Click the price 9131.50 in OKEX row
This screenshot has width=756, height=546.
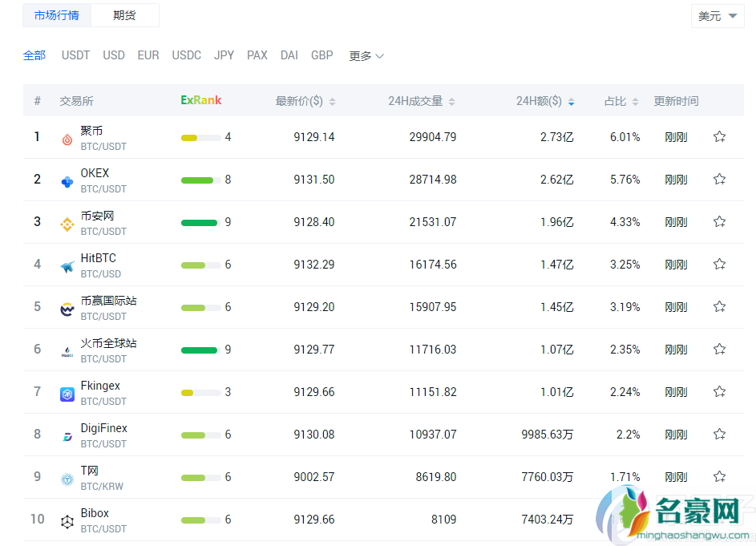point(314,180)
